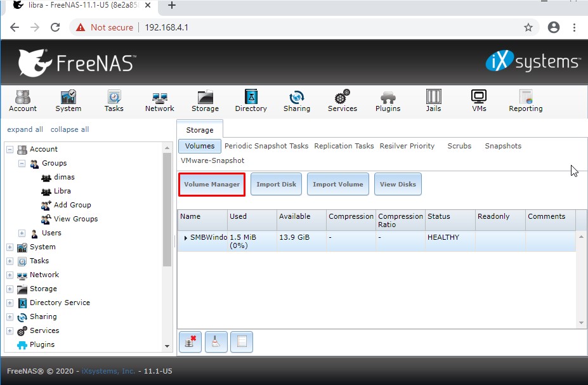Viewport: 588px width, 385px height.
Task: Click the Not secure warning icon
Action: (x=81, y=27)
